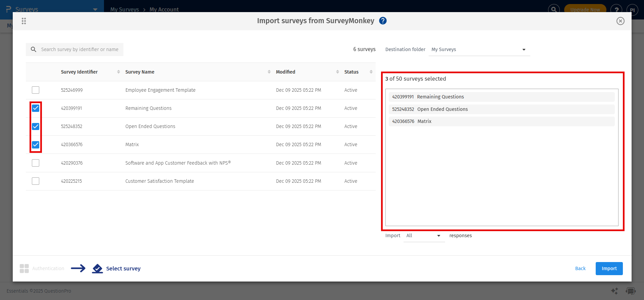Image resolution: width=644 pixels, height=300 pixels.
Task: Open the Destination folder dropdown
Action: pyautogui.click(x=479, y=50)
